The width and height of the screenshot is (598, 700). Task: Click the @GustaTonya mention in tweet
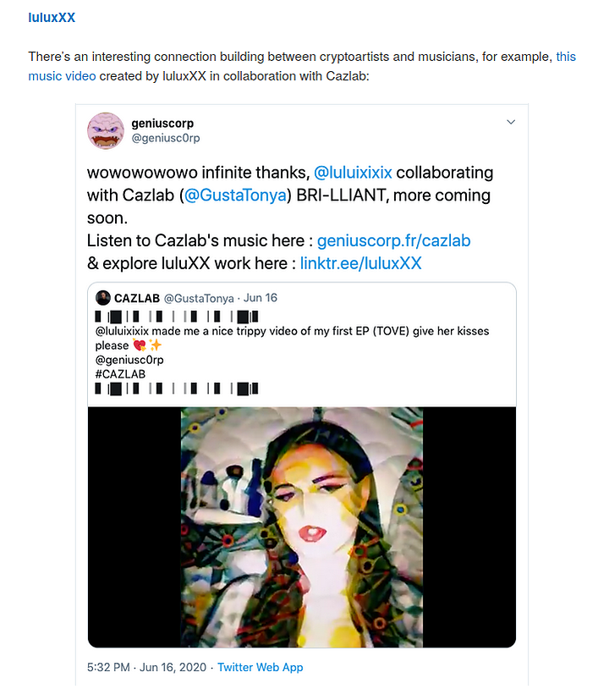[x=235, y=195]
